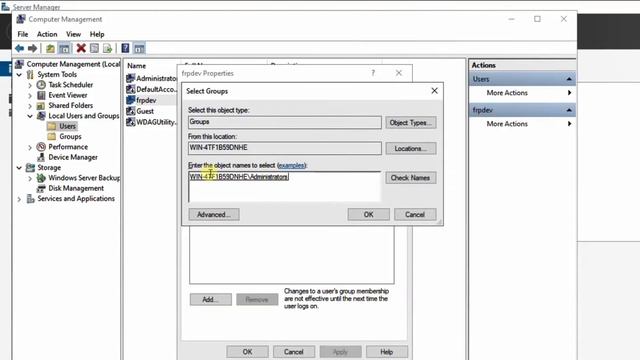This screenshot has width=640, height=360.
Task: Open the examples link
Action: coord(291,165)
